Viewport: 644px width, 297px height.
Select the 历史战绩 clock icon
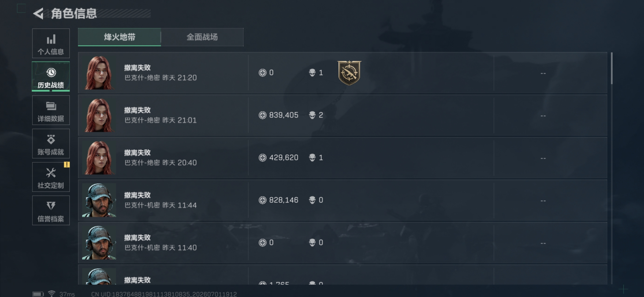click(x=51, y=73)
